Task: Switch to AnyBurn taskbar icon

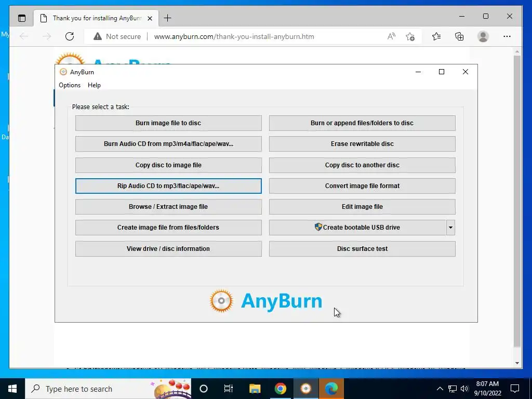Action: click(305, 389)
